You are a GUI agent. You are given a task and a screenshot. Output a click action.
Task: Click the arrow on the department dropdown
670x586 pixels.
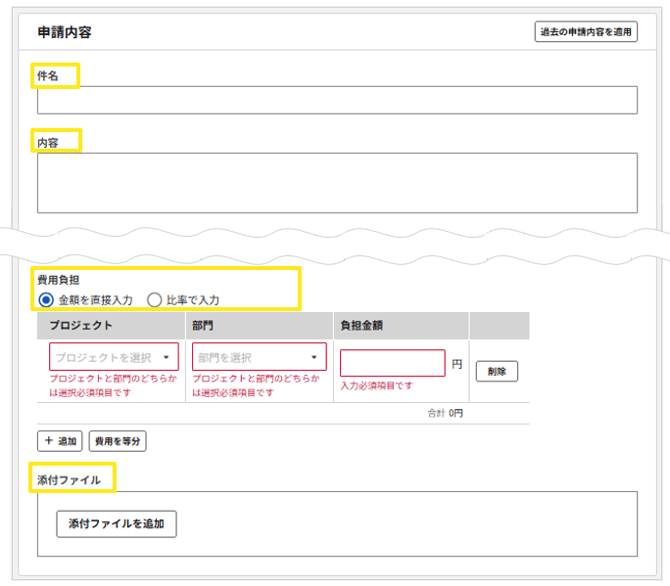point(314,357)
